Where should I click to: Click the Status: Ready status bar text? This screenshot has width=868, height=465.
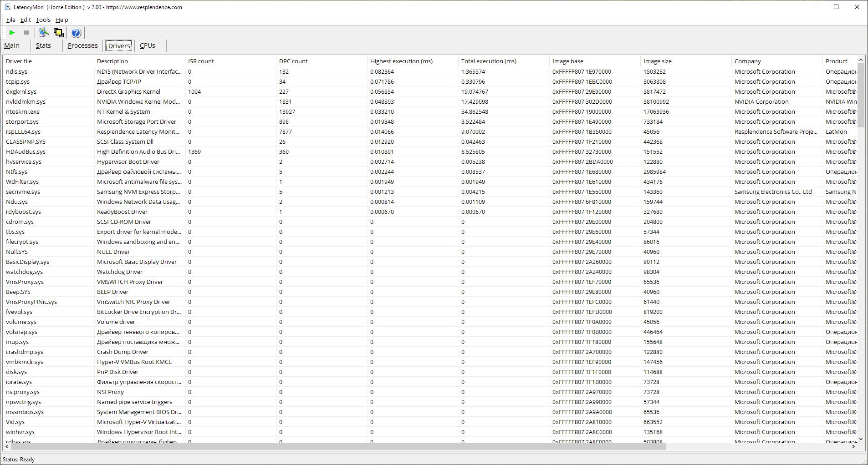click(19, 459)
